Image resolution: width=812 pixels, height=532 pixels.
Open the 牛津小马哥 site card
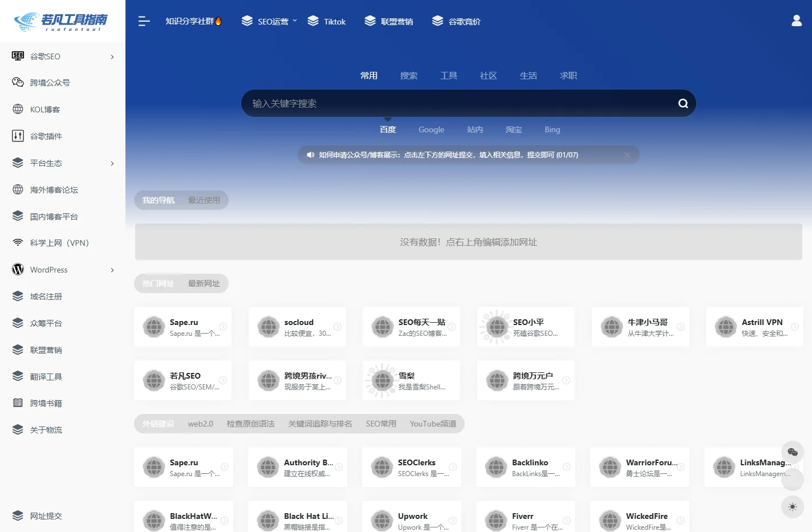pyautogui.click(x=641, y=327)
